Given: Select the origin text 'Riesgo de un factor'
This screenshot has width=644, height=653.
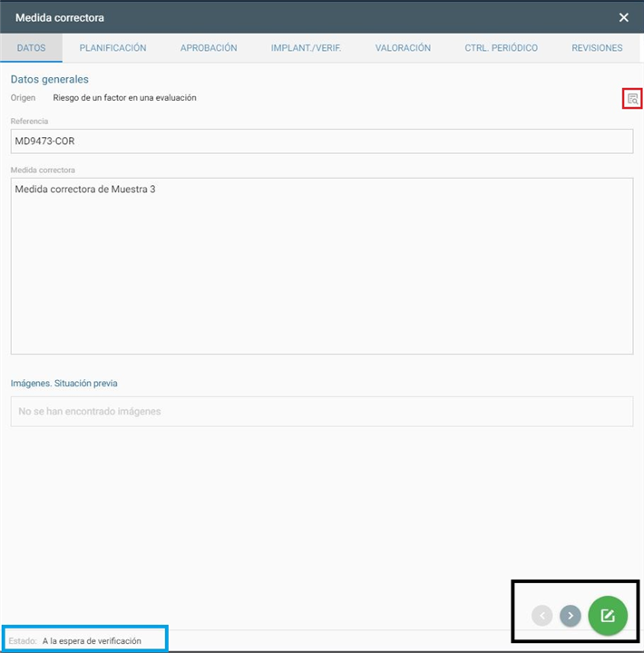Looking at the screenshot, I should 124,98.
